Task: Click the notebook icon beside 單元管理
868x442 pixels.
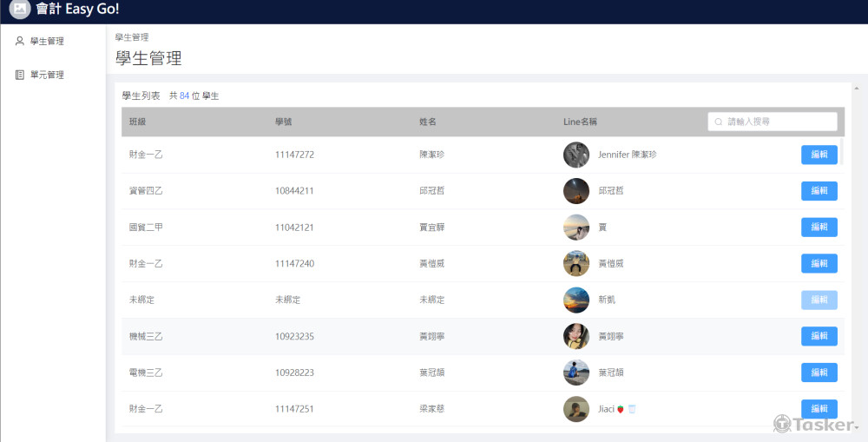Action: (20, 75)
